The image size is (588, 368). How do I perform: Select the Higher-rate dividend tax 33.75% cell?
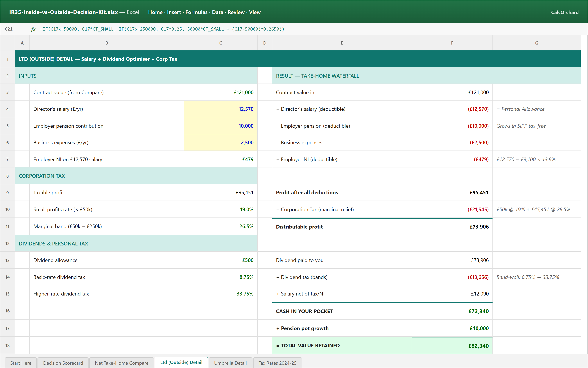click(x=220, y=294)
